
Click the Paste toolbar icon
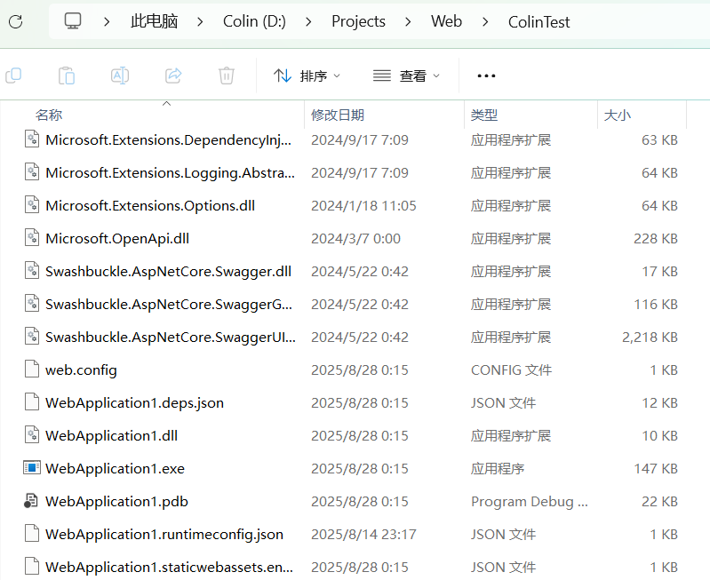coord(67,75)
